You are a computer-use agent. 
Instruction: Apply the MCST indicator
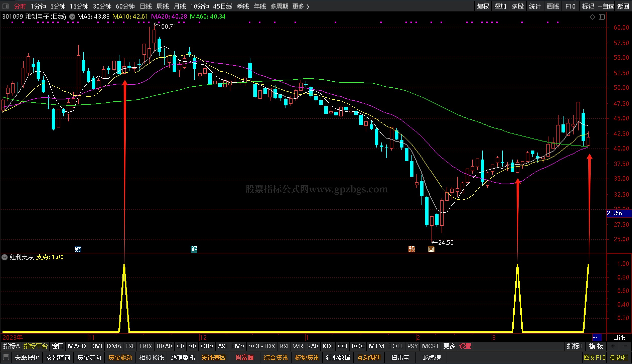click(x=431, y=346)
